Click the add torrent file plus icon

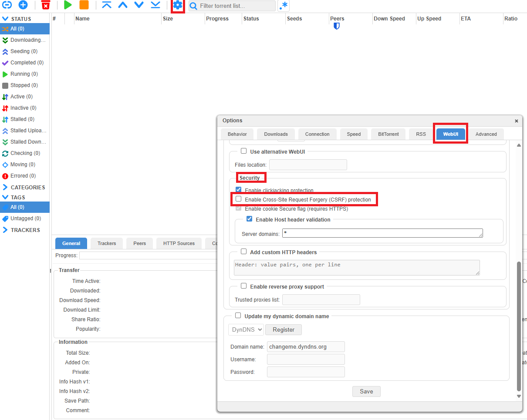(x=23, y=5)
